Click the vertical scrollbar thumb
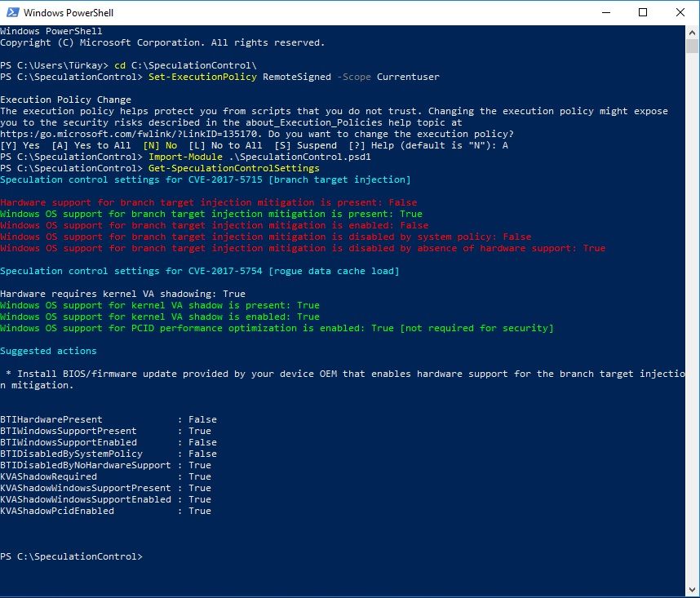The width and height of the screenshot is (700, 598). coord(693,46)
